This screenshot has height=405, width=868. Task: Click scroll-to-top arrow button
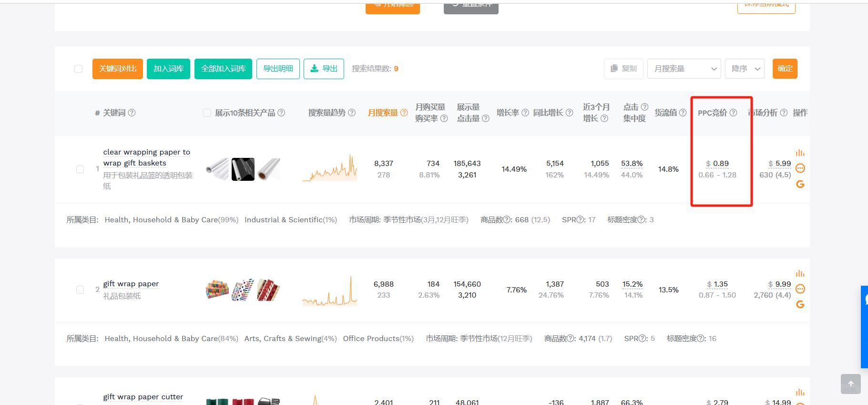(x=851, y=384)
